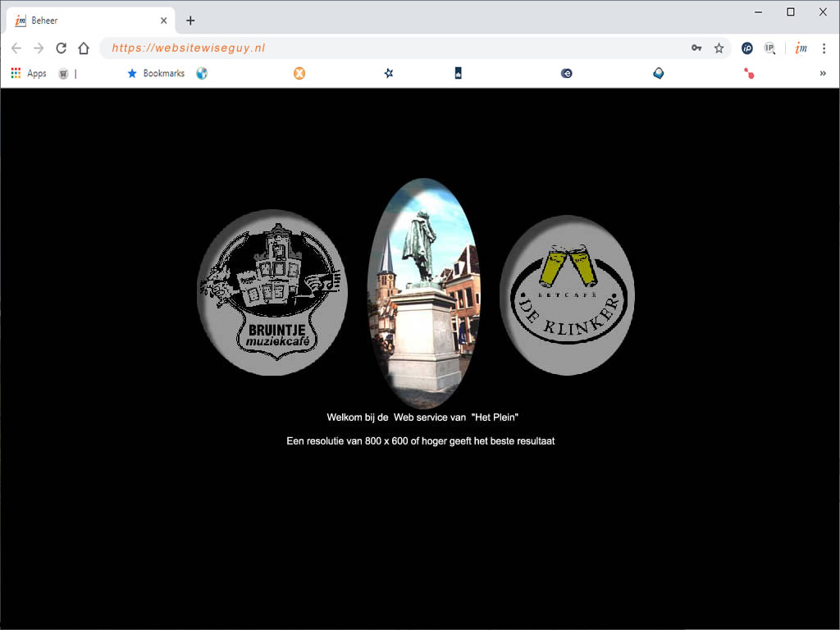Select the Beheer browser tab
This screenshot has width=840, height=630.
tap(91, 21)
